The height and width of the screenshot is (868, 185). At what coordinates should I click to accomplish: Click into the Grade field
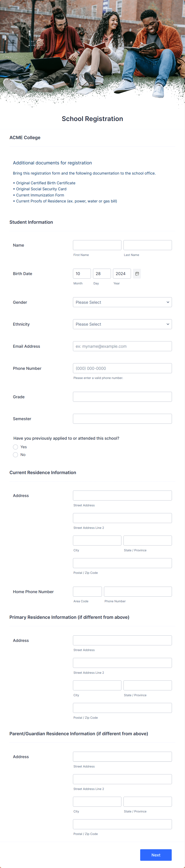[x=122, y=396]
